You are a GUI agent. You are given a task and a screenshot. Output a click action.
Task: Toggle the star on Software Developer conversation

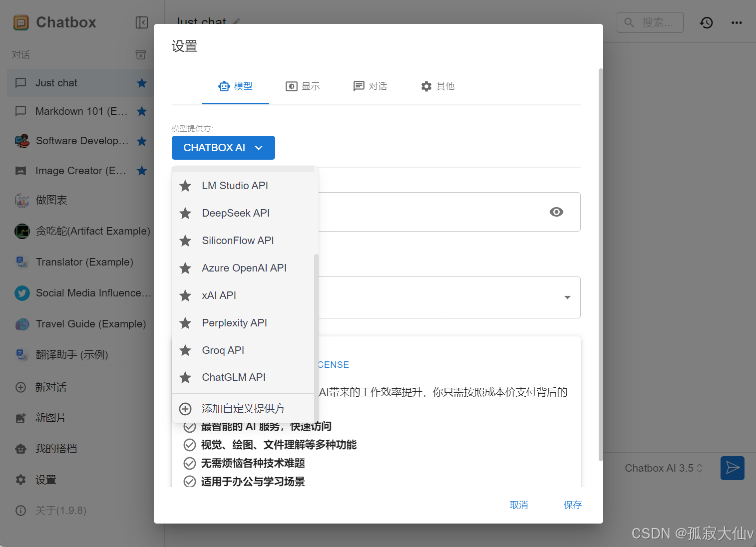tap(142, 141)
